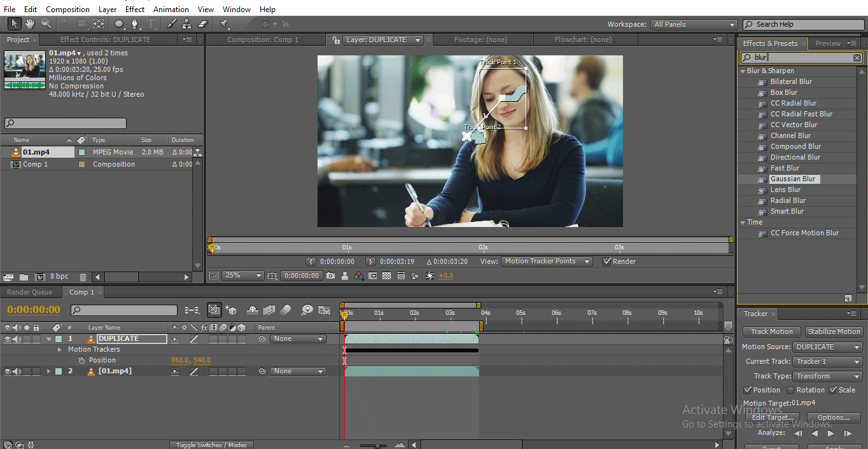Open the View Motion Tracker Points dropdown

[x=547, y=261]
